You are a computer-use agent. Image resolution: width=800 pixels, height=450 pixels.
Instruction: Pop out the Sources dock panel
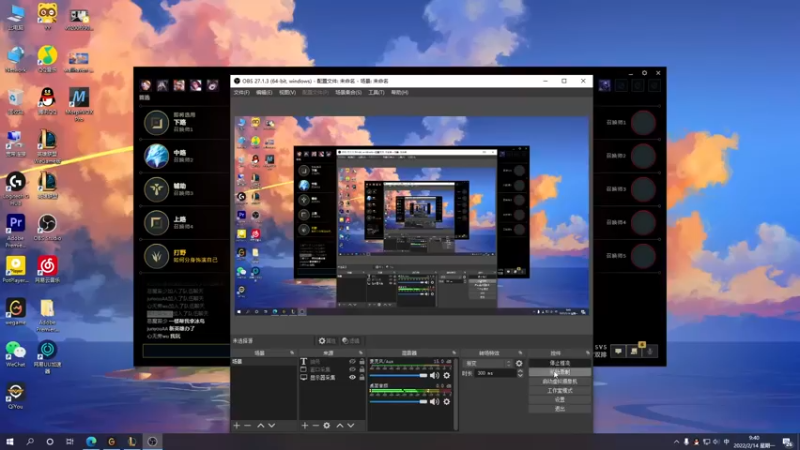click(360, 353)
